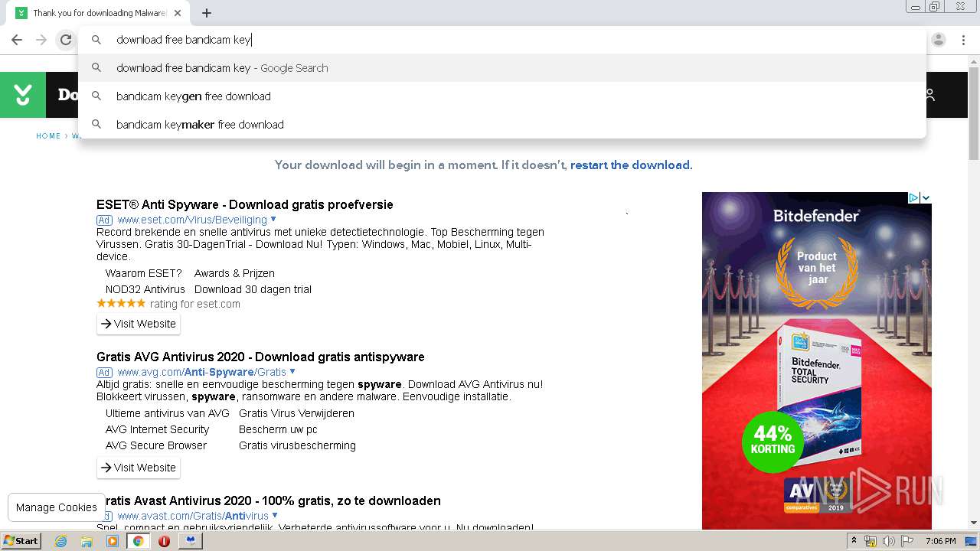Expand the avg.com ad URL dropdown arrow
Screen dimensions: 980x551
292,372
